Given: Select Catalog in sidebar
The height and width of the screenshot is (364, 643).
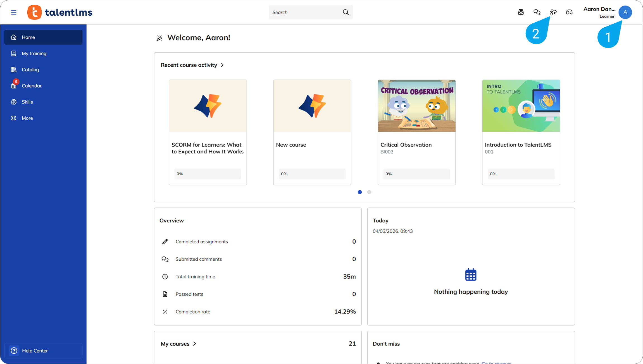Looking at the screenshot, I should click(x=30, y=70).
